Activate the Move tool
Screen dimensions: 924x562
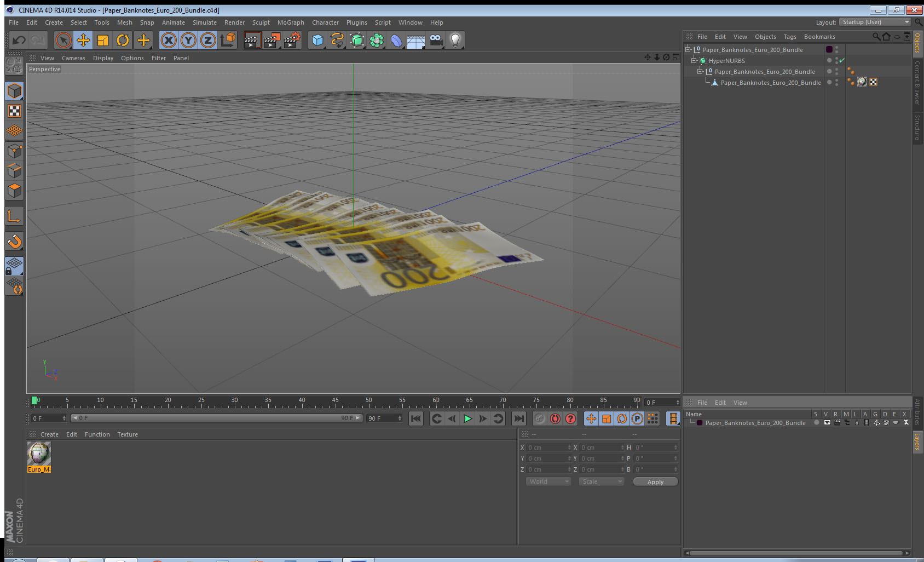click(x=83, y=40)
